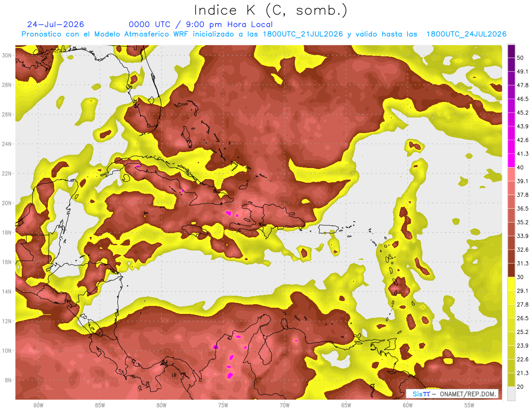Click the colorbar value '30'

click(x=520, y=277)
